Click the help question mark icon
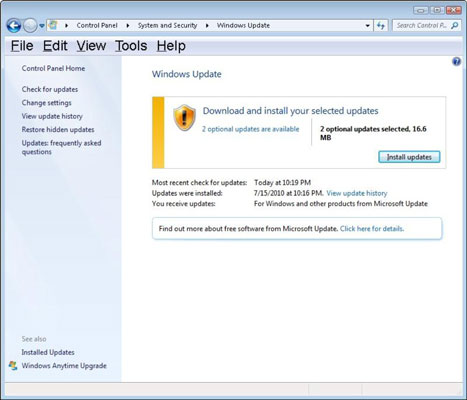This screenshot has height=400, width=467. click(456, 62)
